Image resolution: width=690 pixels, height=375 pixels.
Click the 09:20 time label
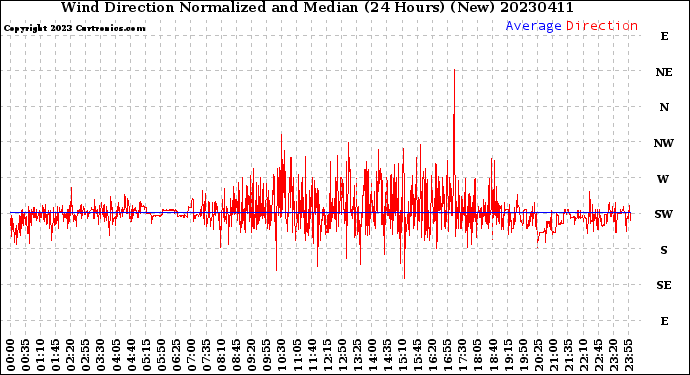pos(252,355)
